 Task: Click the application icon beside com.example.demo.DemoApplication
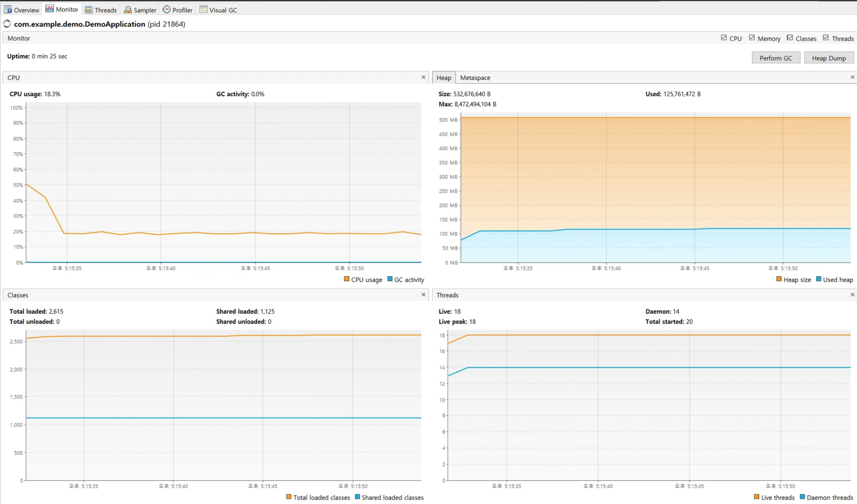(7, 24)
